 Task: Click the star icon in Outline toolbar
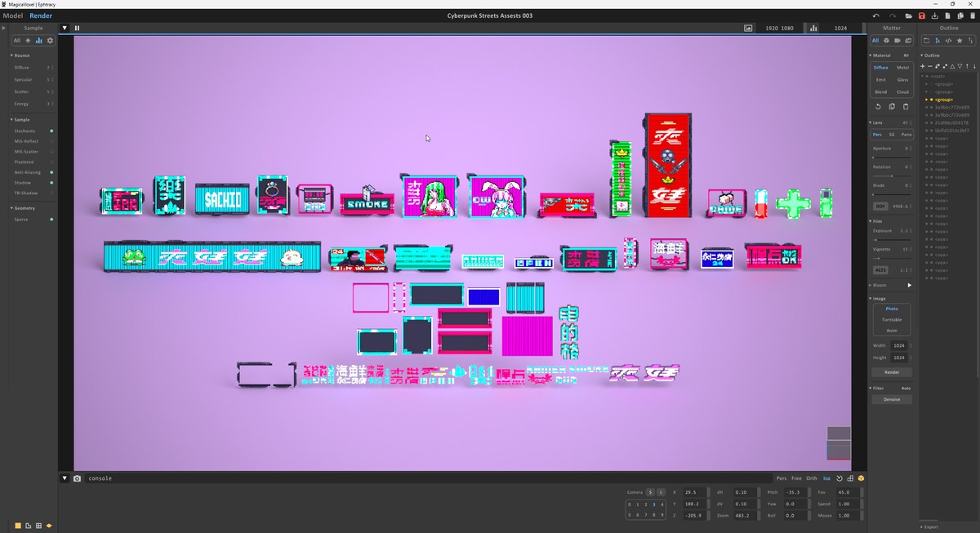point(960,40)
